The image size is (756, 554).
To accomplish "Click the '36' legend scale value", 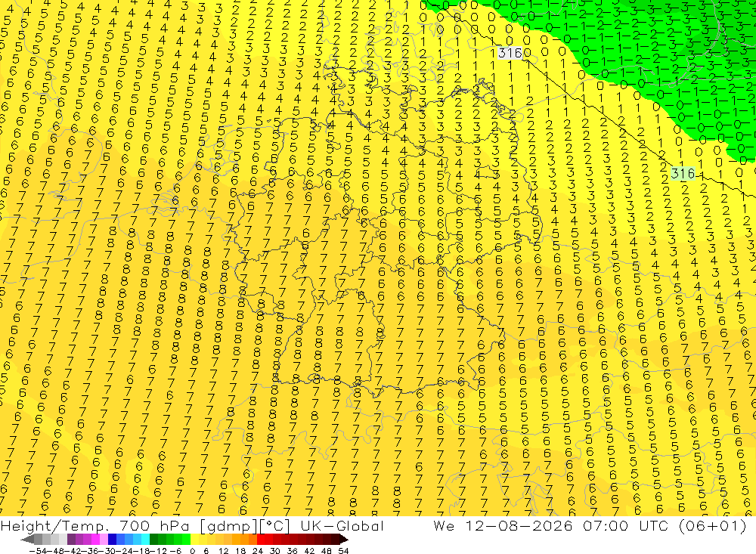I will 292,551.
